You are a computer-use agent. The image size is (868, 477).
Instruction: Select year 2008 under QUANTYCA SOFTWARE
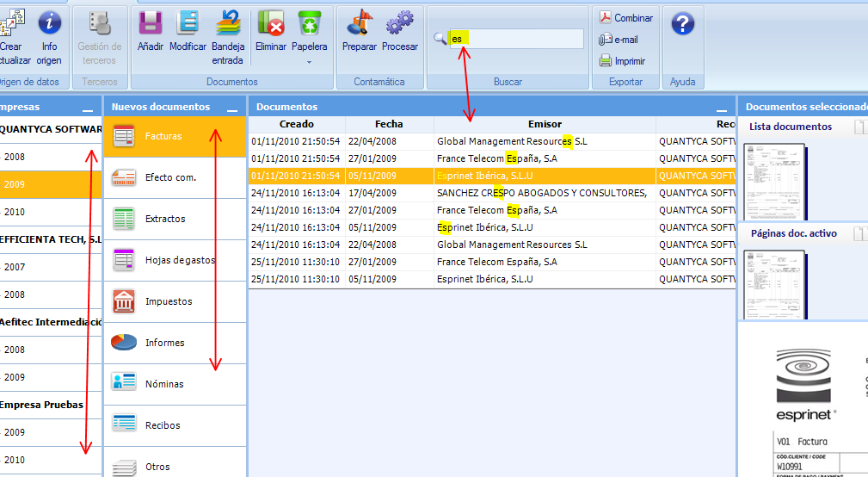click(51, 158)
